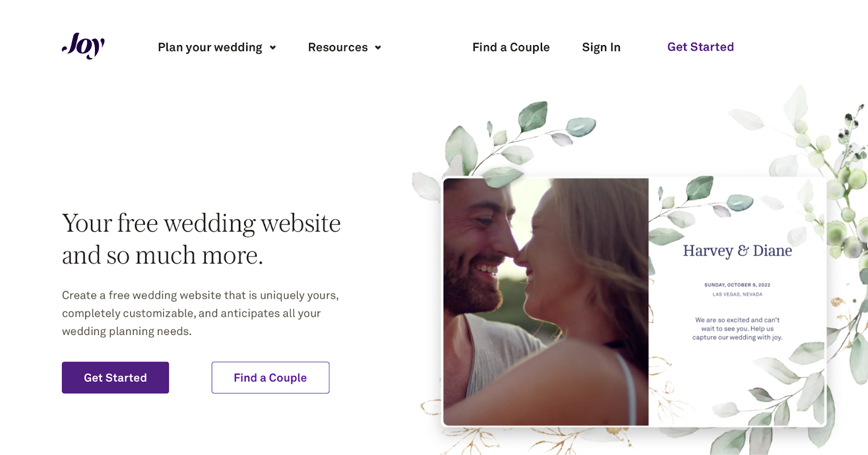
Task: Click the Las Vegas, Nevada location text
Action: point(737,294)
